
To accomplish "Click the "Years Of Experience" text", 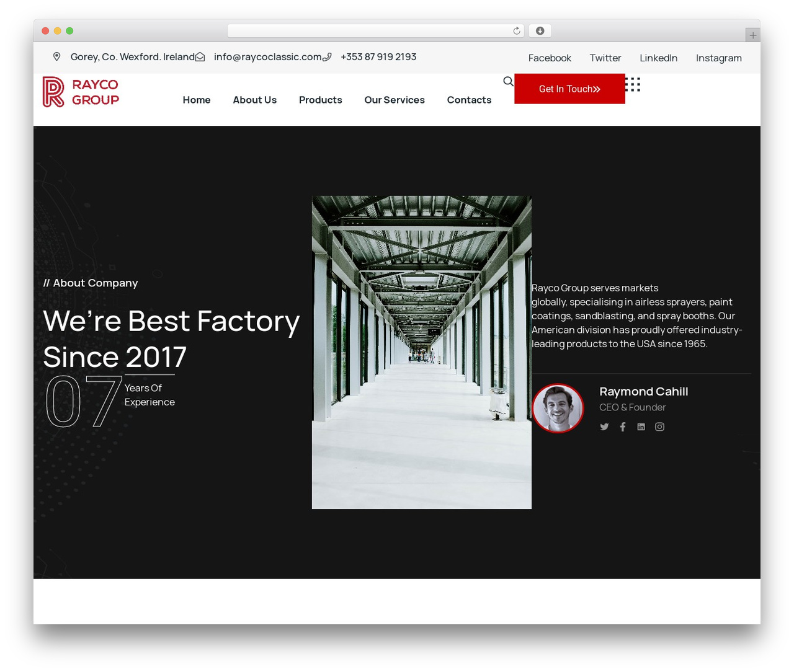I will pos(149,395).
